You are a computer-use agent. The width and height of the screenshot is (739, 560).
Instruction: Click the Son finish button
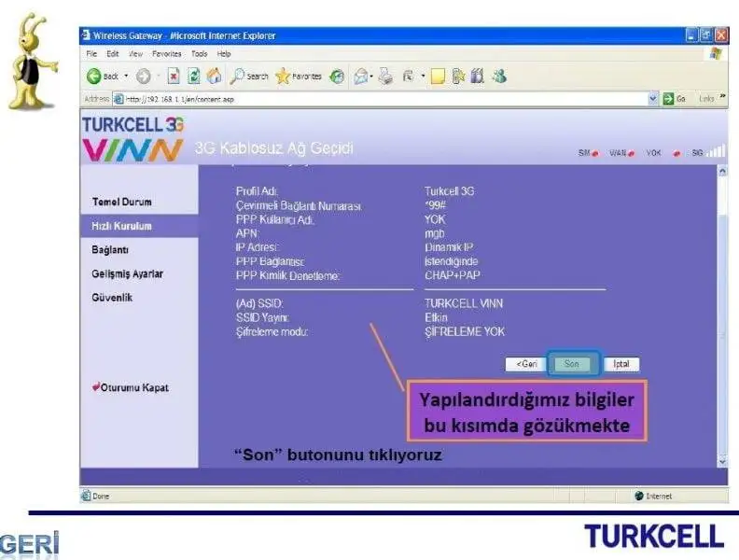(572, 364)
